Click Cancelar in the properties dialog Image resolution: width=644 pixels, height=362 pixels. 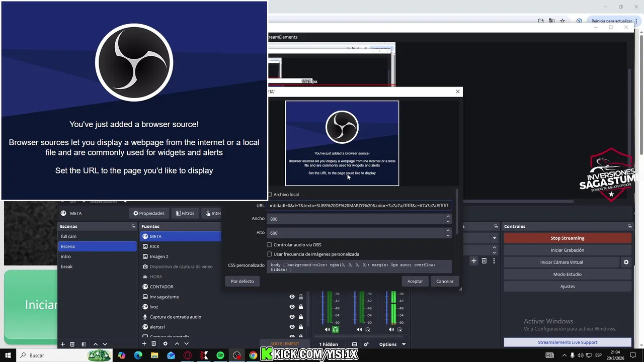click(445, 281)
